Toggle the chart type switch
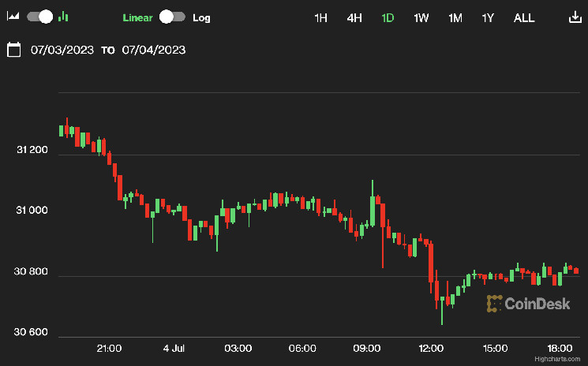 click(39, 17)
